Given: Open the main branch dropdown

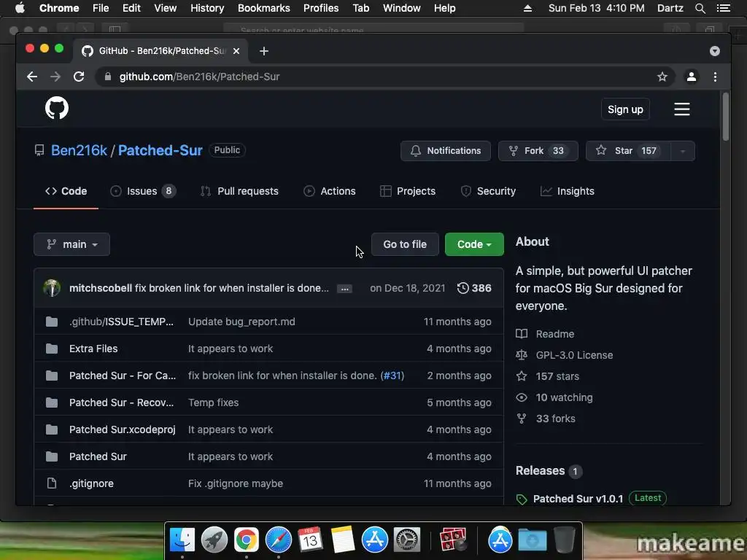Looking at the screenshot, I should (x=71, y=244).
